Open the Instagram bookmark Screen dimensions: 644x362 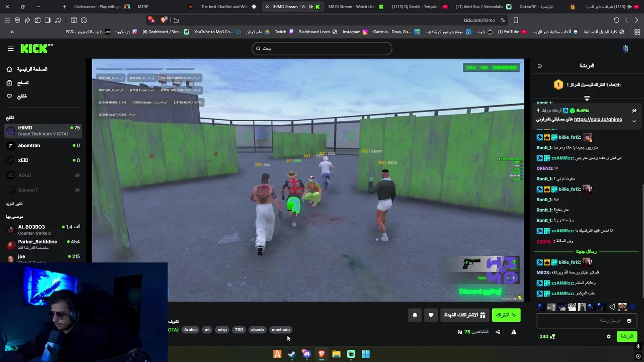click(x=355, y=32)
